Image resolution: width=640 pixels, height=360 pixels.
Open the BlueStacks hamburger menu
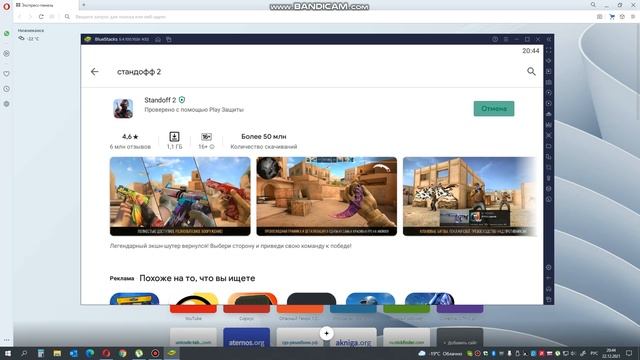pyautogui.click(x=506, y=39)
